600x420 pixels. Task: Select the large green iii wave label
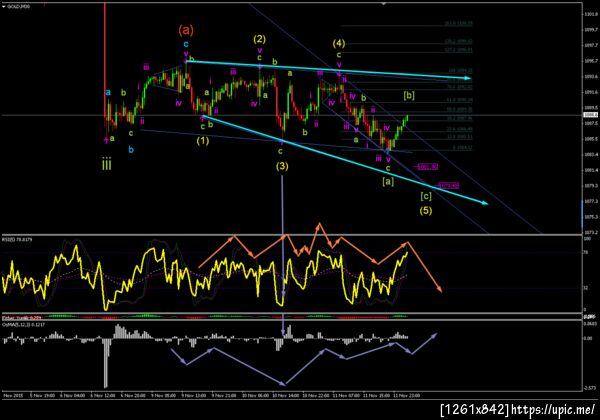(107, 165)
